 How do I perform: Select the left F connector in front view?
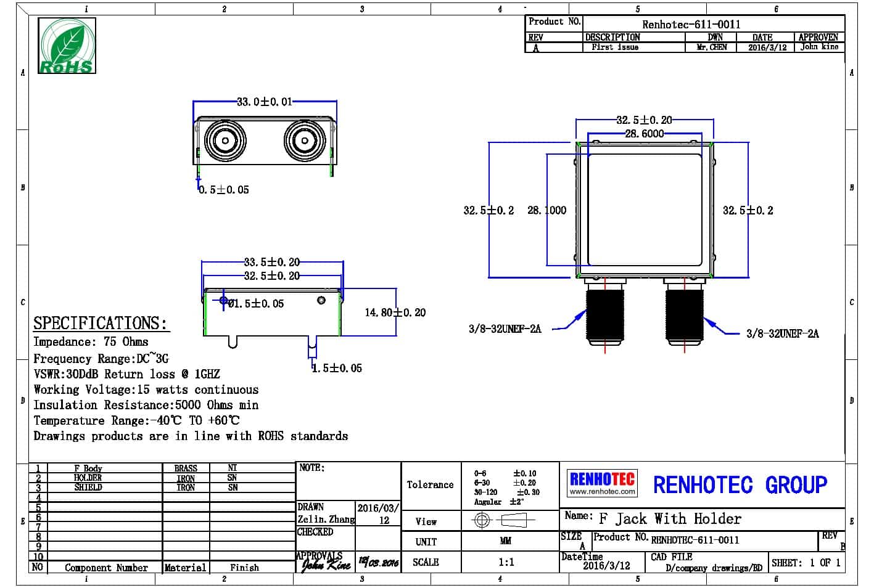coord(225,141)
